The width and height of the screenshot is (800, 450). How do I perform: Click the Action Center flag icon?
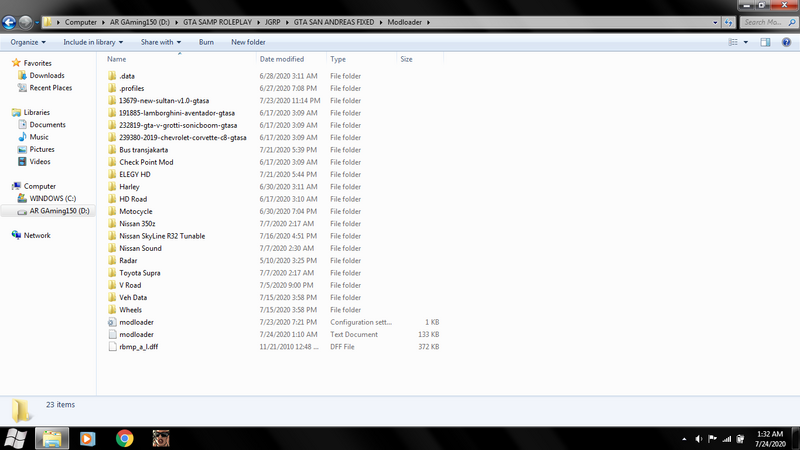coord(713,439)
